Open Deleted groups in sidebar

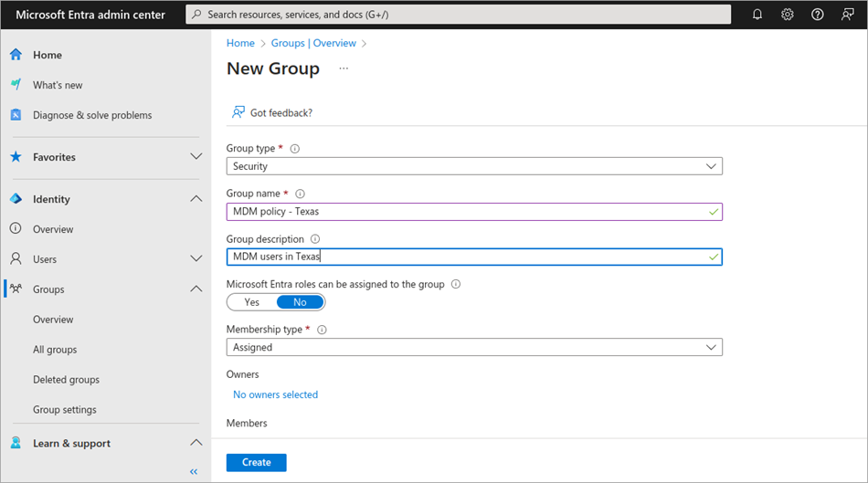(x=67, y=380)
